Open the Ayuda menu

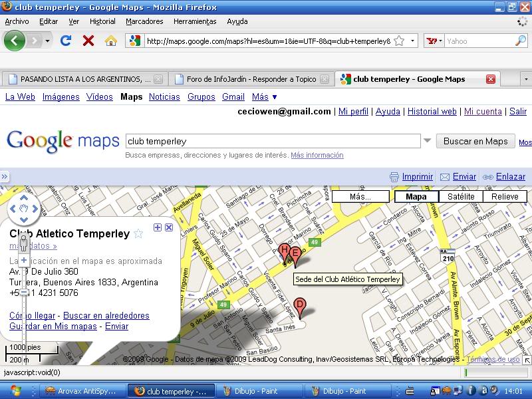pos(237,21)
